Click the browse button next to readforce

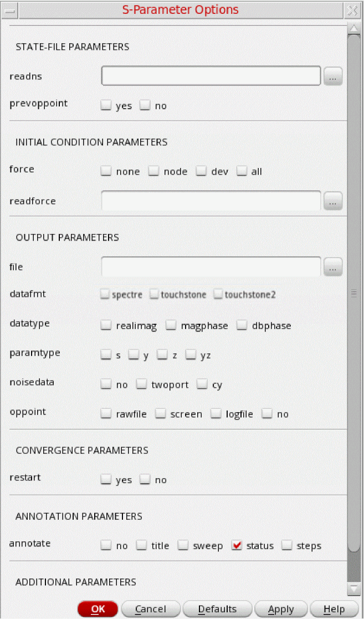[332, 201]
